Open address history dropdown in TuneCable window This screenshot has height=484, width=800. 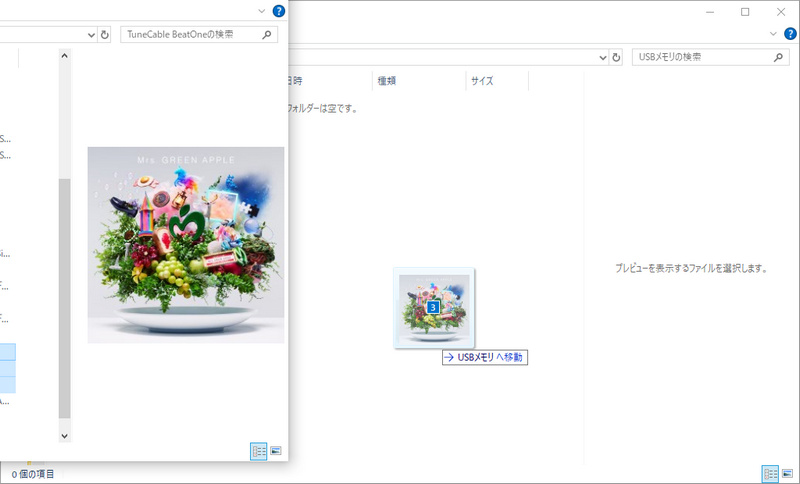pos(91,35)
